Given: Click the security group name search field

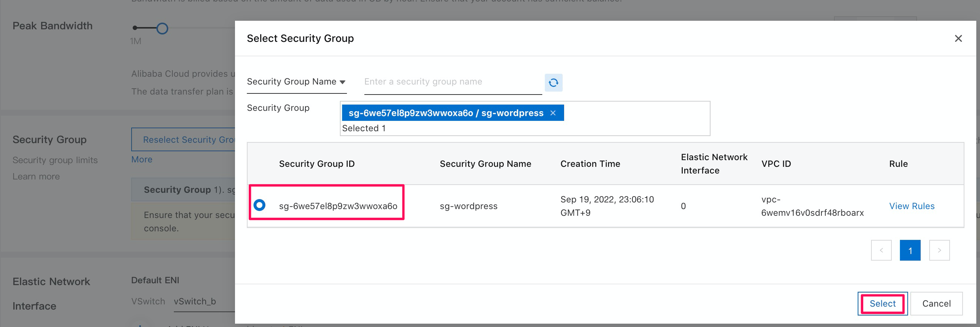Looking at the screenshot, I should click(453, 82).
